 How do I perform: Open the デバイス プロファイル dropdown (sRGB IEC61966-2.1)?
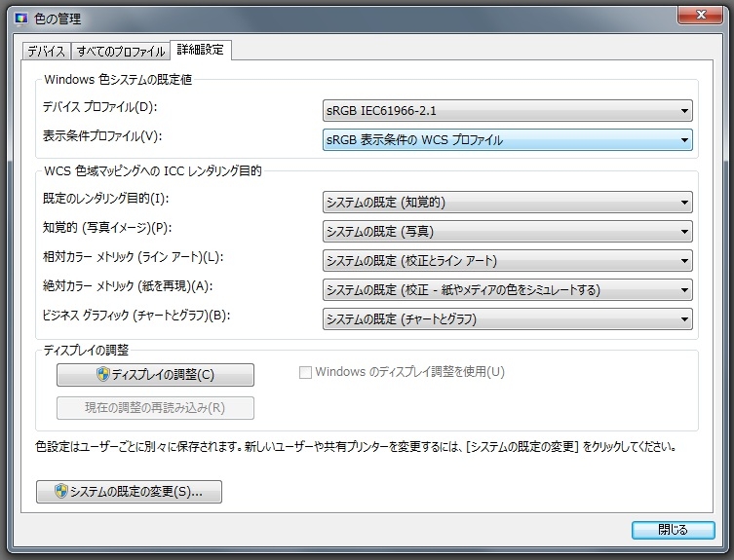pyautogui.click(x=508, y=111)
